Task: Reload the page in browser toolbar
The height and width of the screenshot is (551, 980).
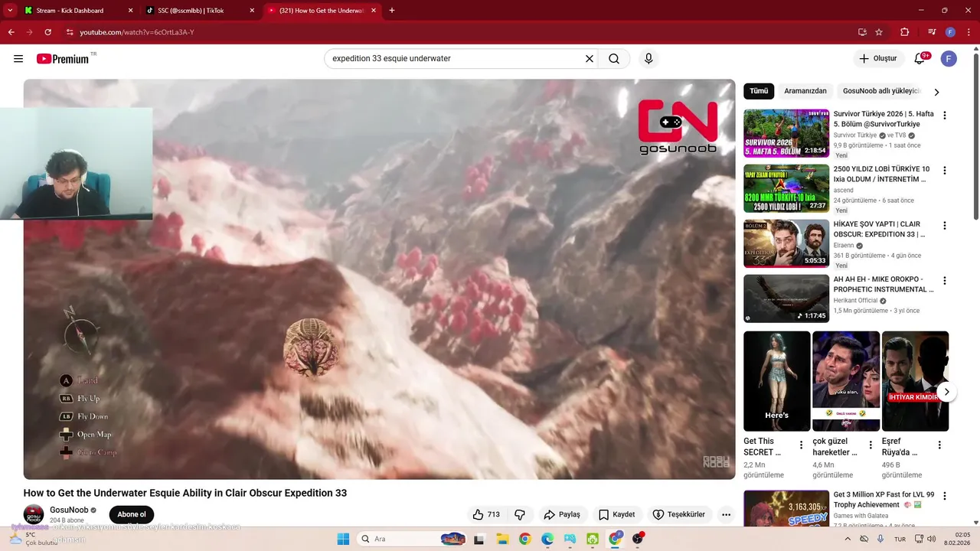Action: (x=47, y=32)
